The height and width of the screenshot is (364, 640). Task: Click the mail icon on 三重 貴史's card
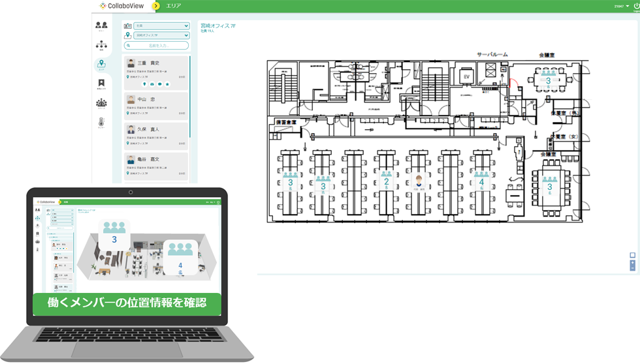pyautogui.click(x=152, y=84)
